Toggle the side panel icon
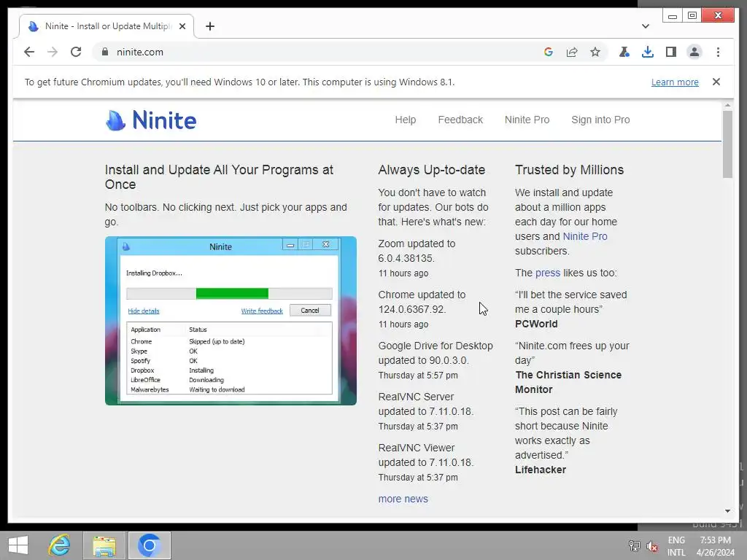747x560 pixels. coord(671,52)
